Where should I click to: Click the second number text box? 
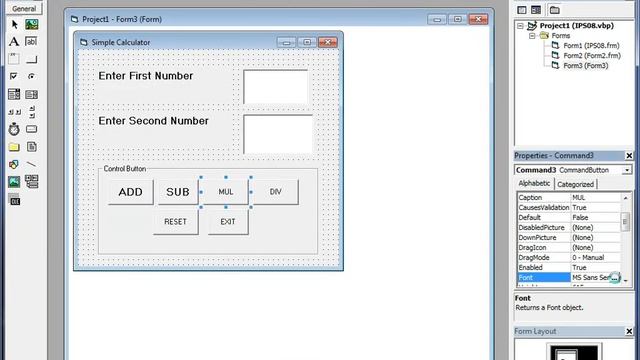278,134
